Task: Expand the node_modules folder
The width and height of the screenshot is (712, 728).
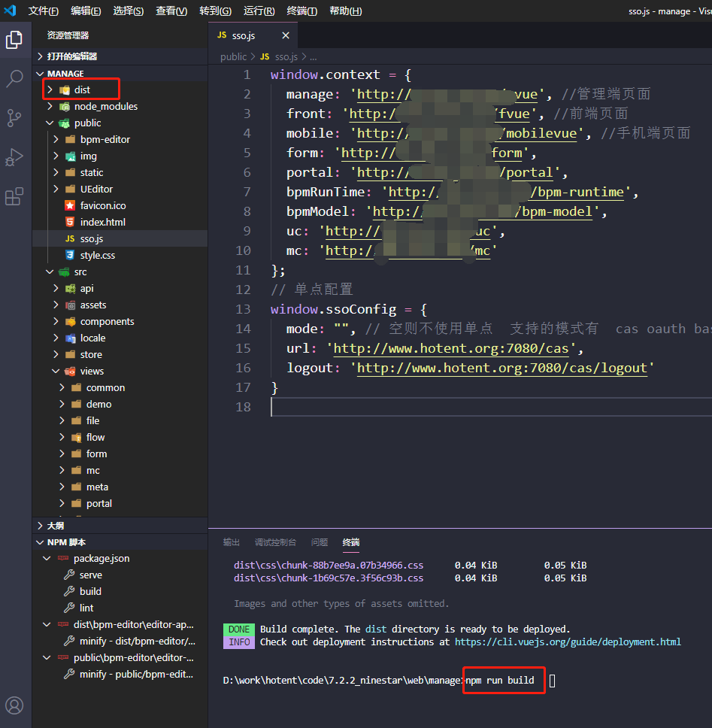Action: [x=105, y=107]
